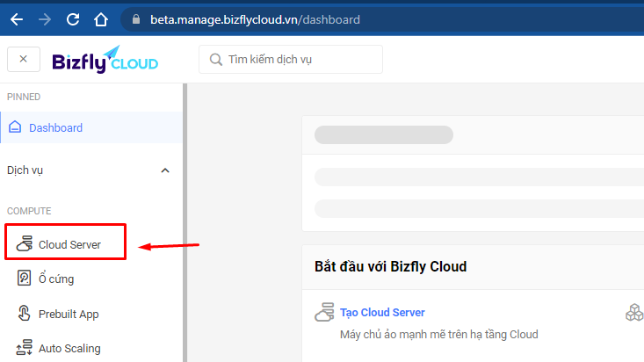Screen dimensions: 644x362
Task: Click the Máy chủ ảo mạnh mẽ description text
Action: coord(439,335)
